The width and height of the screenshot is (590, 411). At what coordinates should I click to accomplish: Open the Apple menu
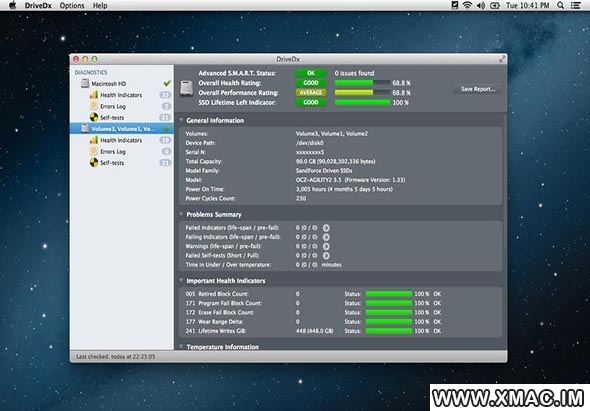pos(12,5)
